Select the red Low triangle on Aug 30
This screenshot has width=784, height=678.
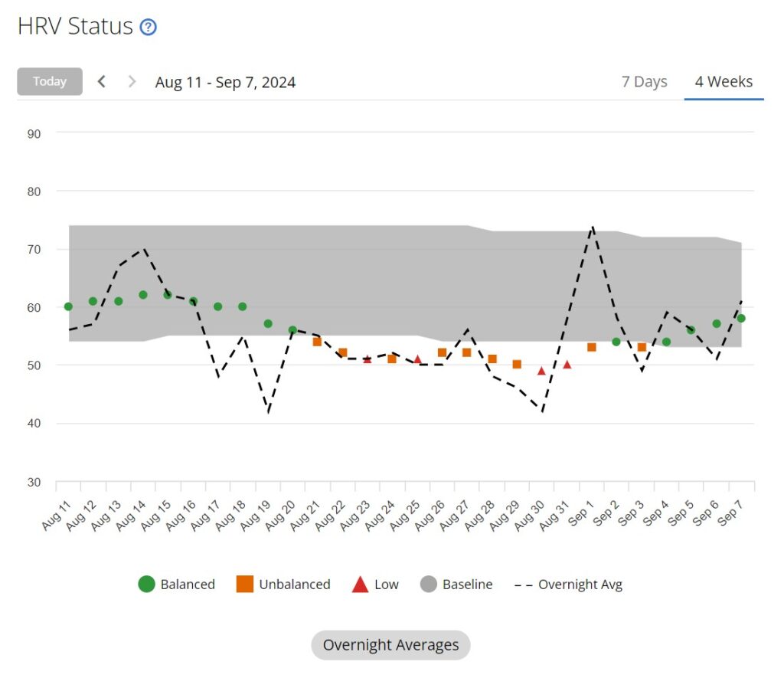[541, 371]
